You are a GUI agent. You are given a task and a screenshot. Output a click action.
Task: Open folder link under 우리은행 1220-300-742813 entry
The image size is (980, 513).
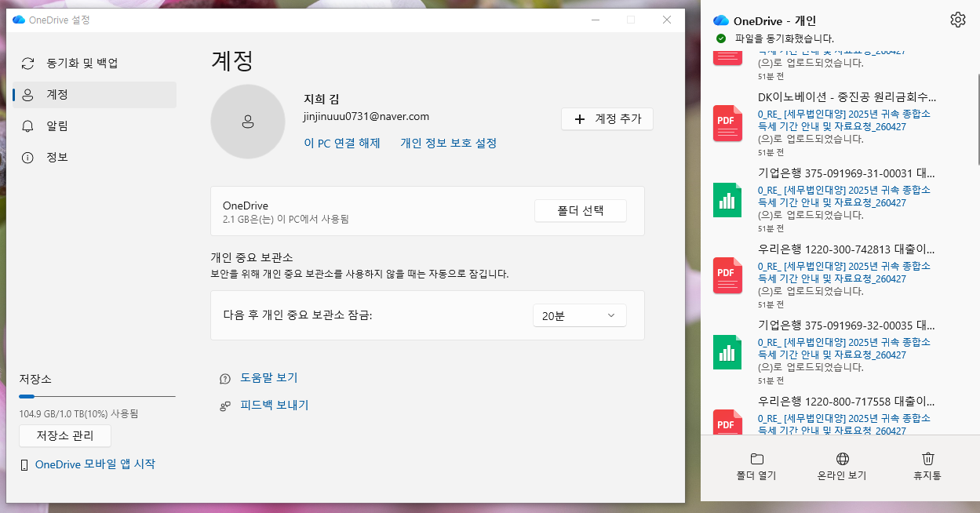844,272
